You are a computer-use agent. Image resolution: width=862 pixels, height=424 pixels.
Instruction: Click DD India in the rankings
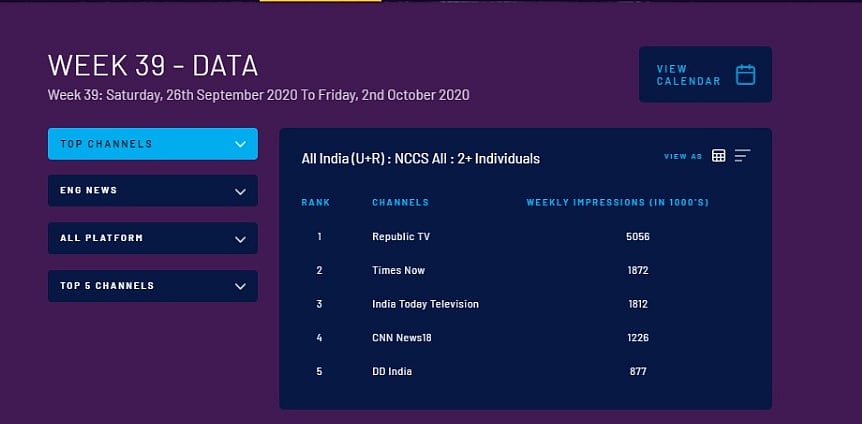392,372
